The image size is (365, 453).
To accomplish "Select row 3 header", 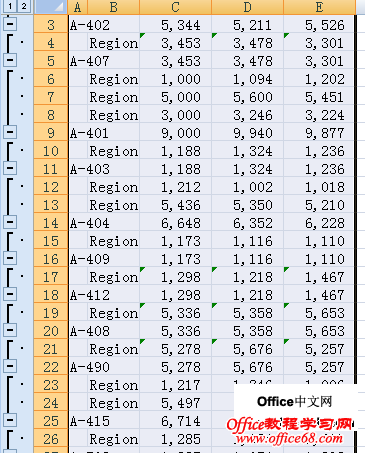I will (x=51, y=25).
